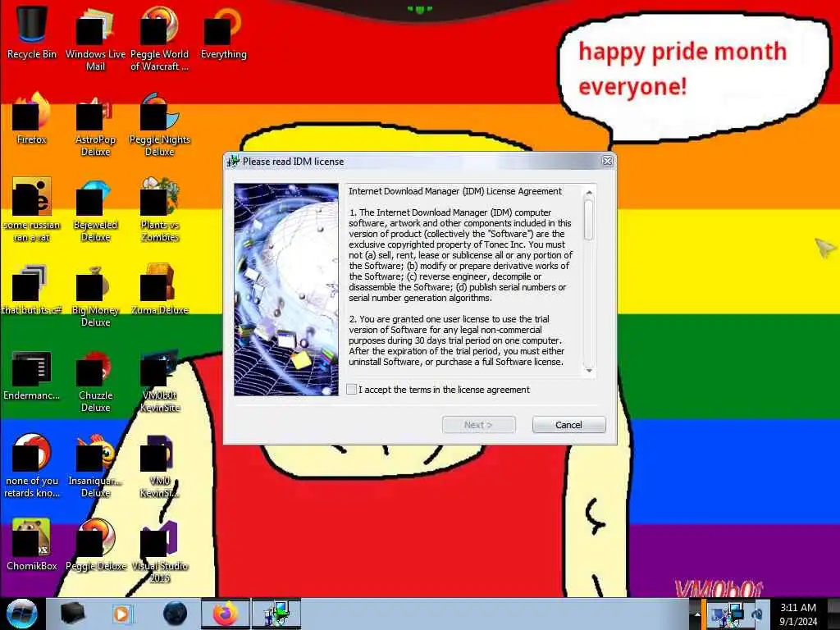The width and height of the screenshot is (840, 630).
Task: Click 'Internet Download Manager (IDM) License Agreement' heading
Action: tap(454, 191)
